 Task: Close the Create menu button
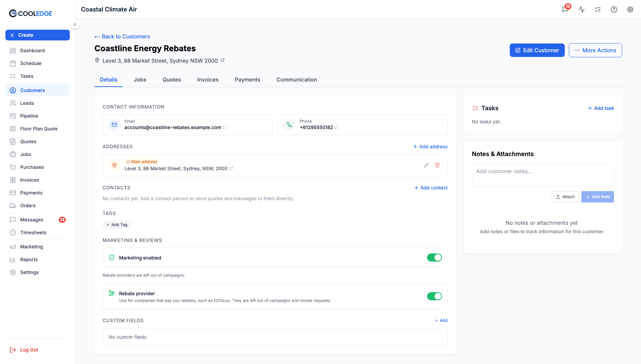37,35
